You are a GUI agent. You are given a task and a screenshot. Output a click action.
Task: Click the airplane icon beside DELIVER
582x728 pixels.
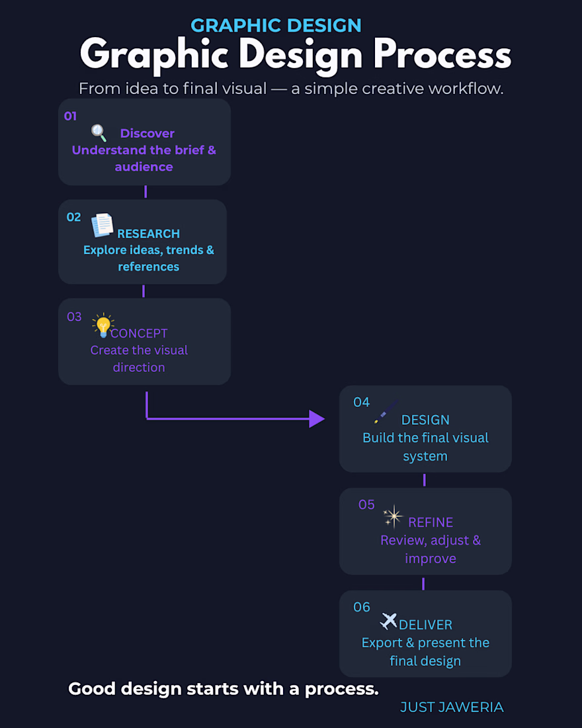point(388,621)
